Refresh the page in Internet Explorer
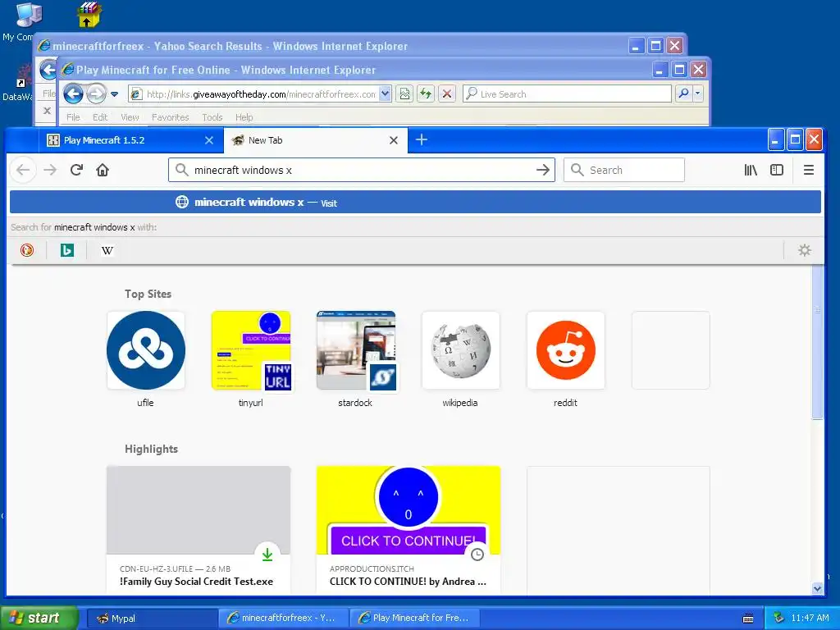Screen dimensions: 840x630 coord(426,94)
